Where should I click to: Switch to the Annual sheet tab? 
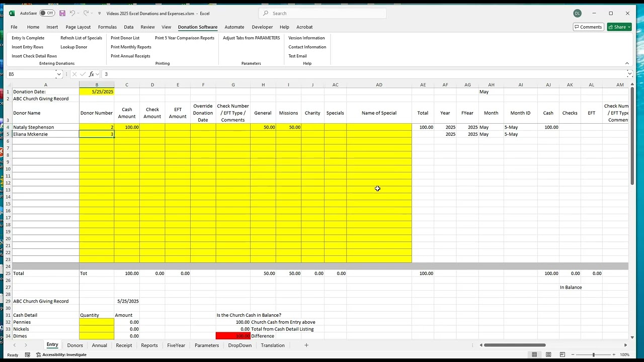(99, 345)
